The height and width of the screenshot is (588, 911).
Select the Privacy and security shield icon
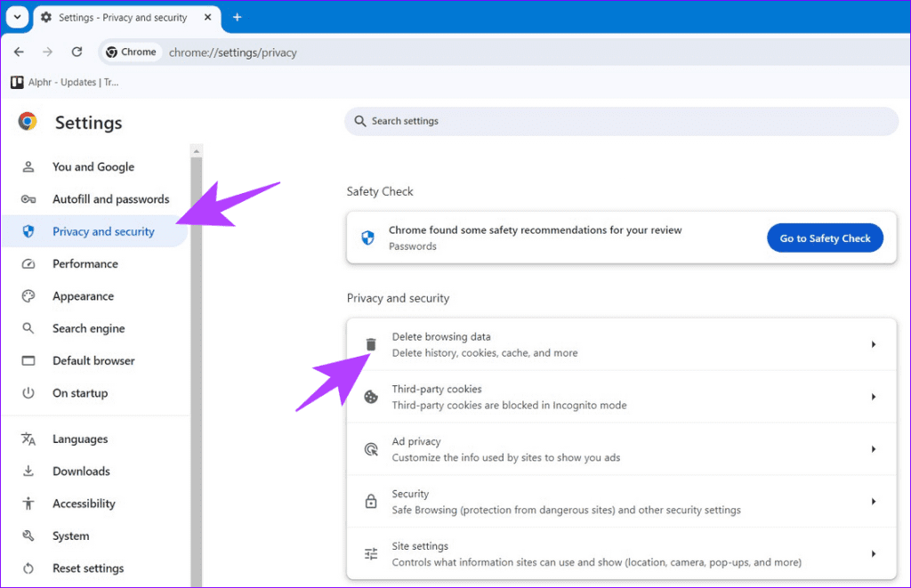pyautogui.click(x=28, y=231)
